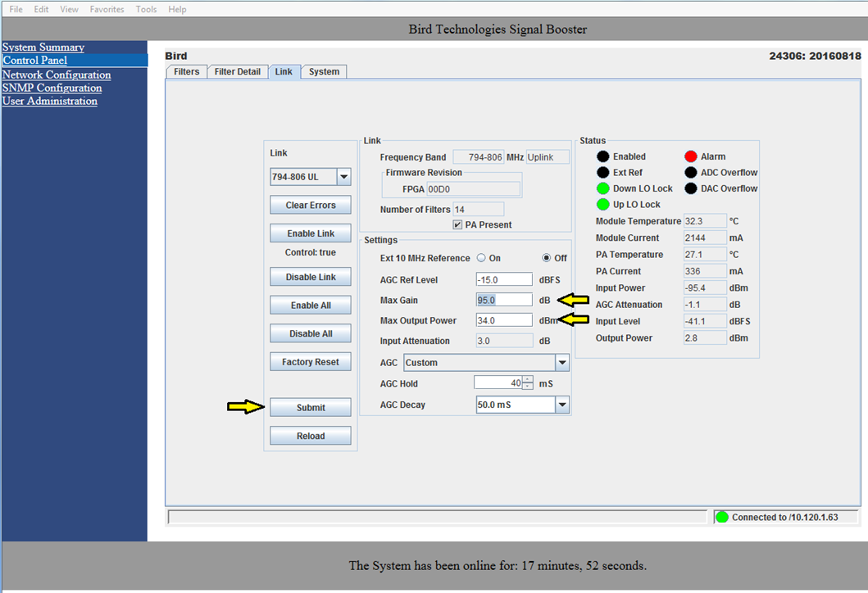The width and height of the screenshot is (868, 593).
Task: Open the Edit menu
Action: (41, 9)
